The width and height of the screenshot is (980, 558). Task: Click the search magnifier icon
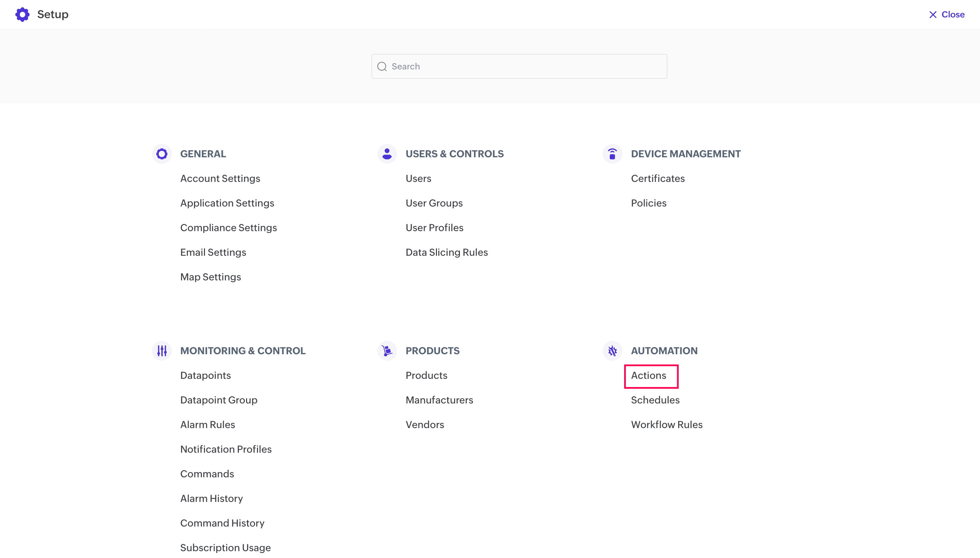pos(382,67)
